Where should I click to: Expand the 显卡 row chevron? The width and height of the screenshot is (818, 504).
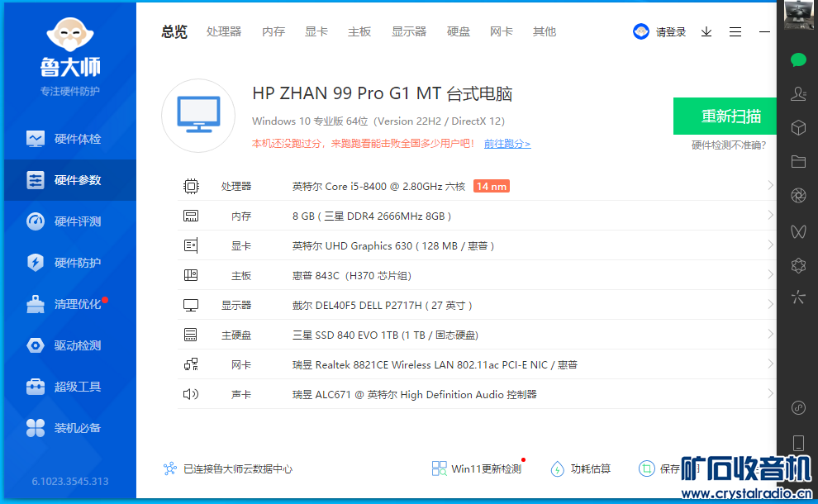[771, 245]
